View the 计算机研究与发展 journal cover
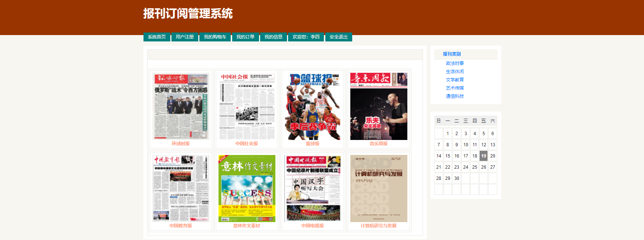644x240 pixels. (x=379, y=188)
